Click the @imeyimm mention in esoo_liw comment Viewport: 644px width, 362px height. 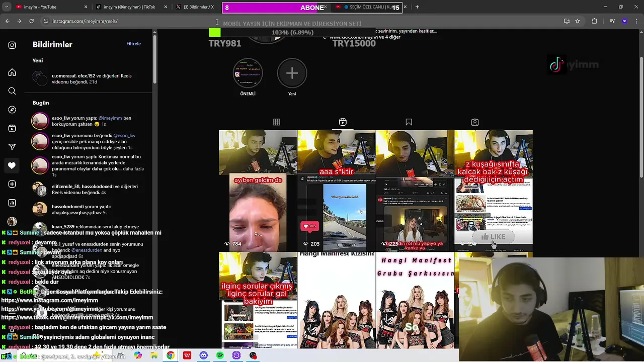[110, 118]
